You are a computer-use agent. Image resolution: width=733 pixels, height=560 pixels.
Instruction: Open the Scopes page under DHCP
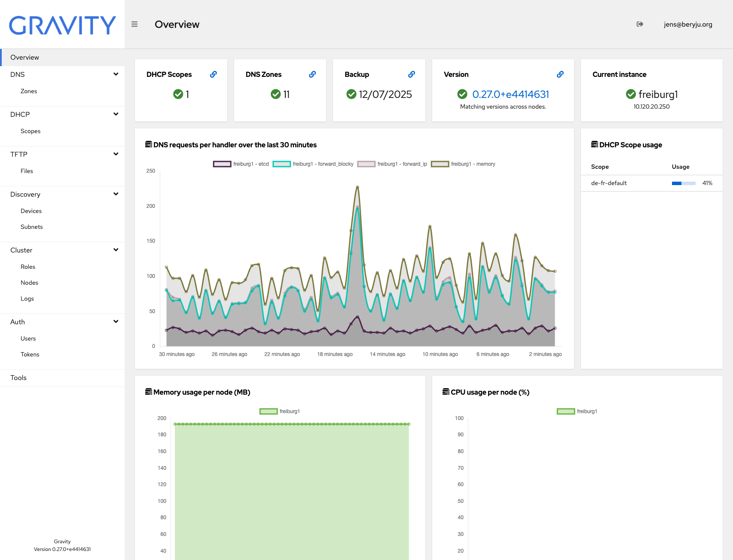(x=31, y=131)
